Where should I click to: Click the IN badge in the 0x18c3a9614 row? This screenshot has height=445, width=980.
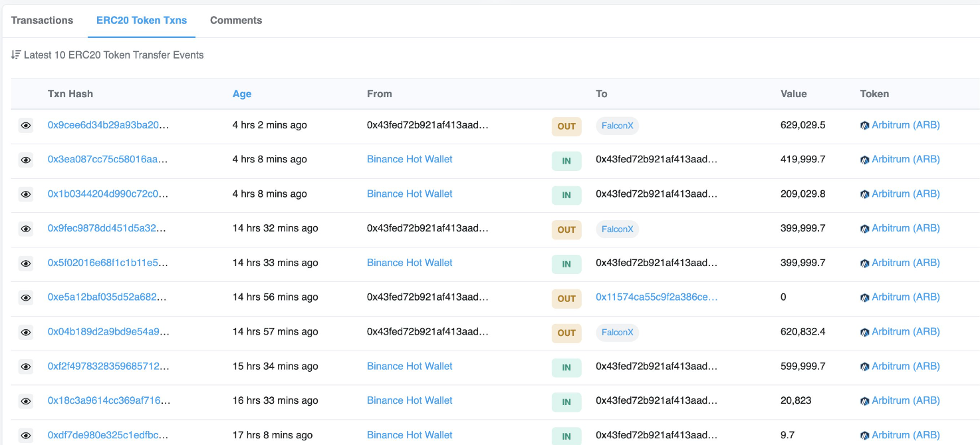pos(566,402)
